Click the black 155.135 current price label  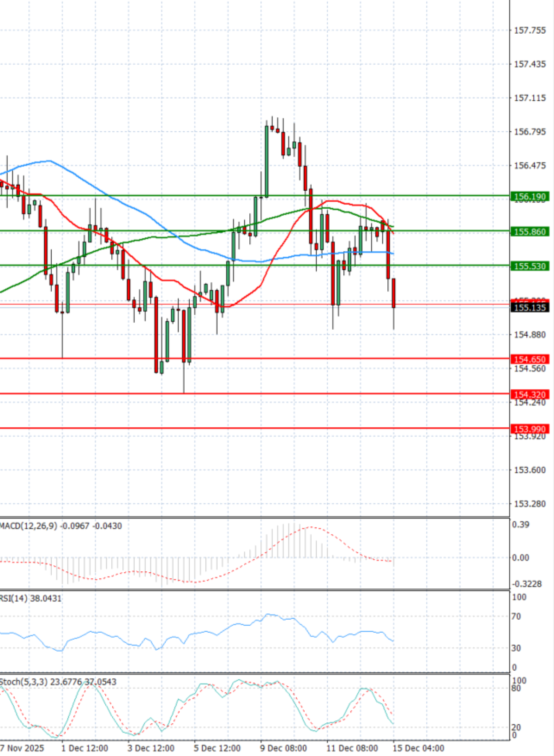click(x=530, y=308)
